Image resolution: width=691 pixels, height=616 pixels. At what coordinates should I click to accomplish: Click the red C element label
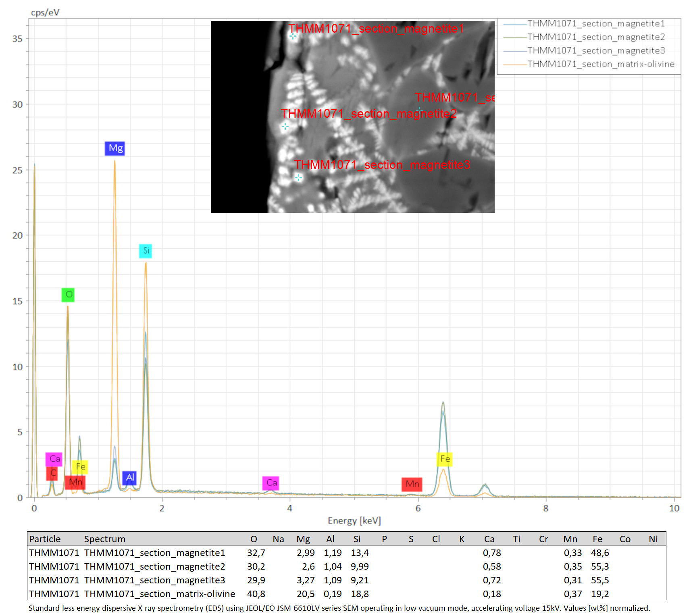52,473
